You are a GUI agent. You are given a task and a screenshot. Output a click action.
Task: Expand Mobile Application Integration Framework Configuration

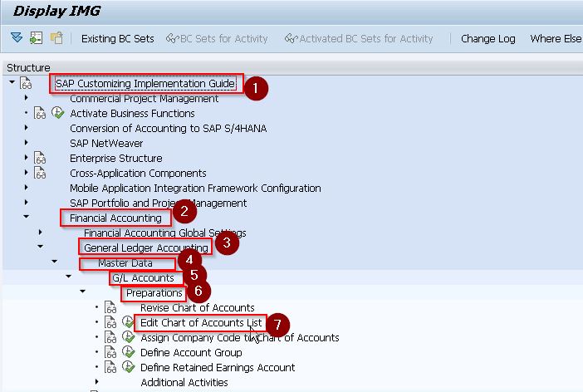pos(26,188)
